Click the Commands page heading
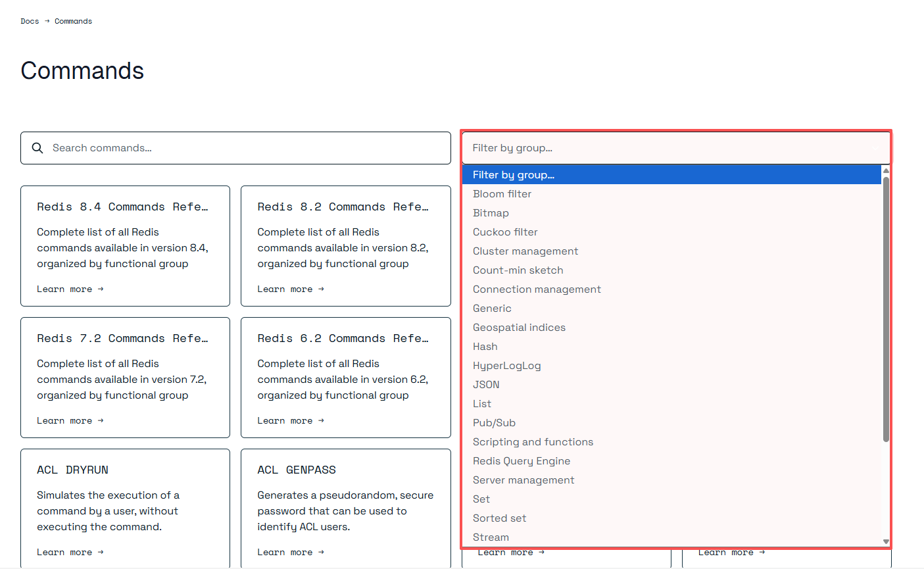The height and width of the screenshot is (569, 924). tap(82, 70)
